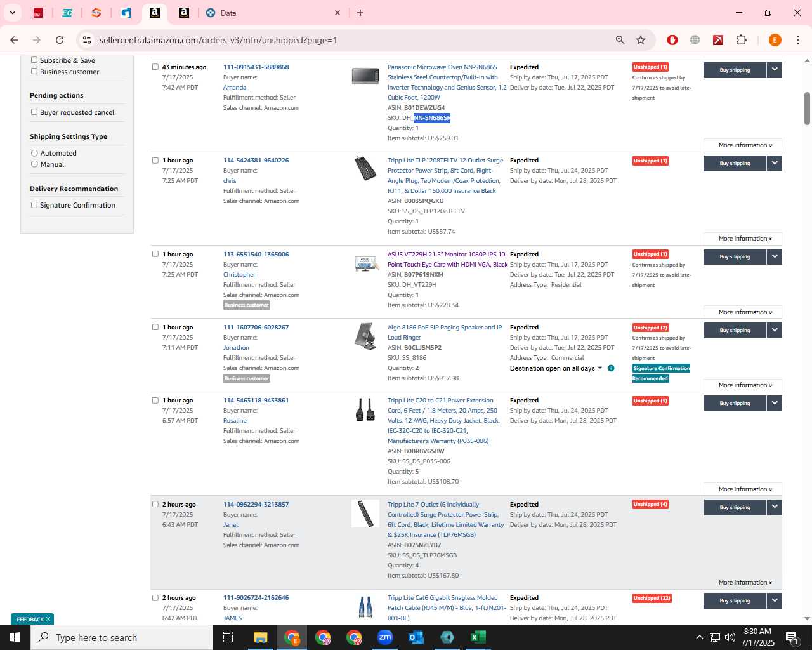The width and height of the screenshot is (812, 650).
Task: Open the tab search chevron in Chrome
Action: (x=13, y=13)
